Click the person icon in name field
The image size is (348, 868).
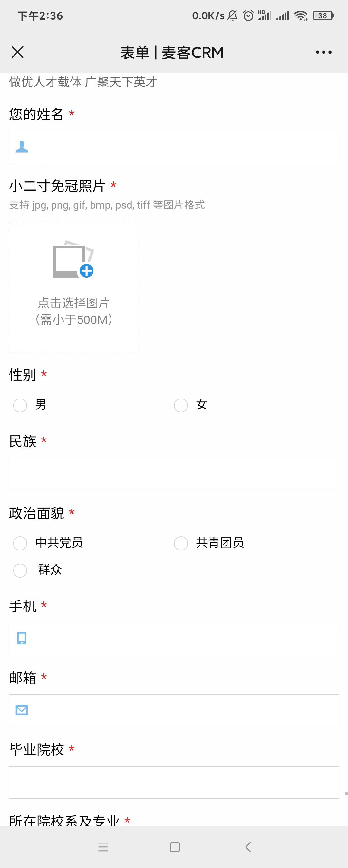[x=22, y=147]
